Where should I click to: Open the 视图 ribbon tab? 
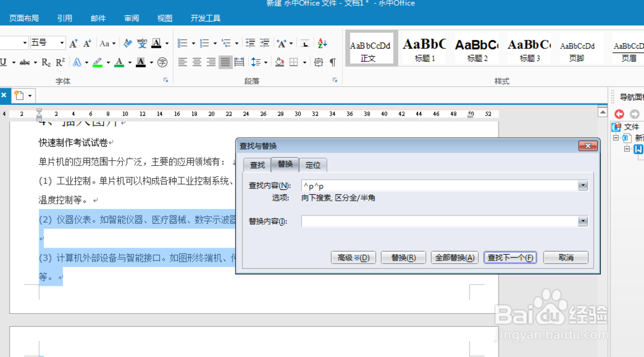(165, 18)
